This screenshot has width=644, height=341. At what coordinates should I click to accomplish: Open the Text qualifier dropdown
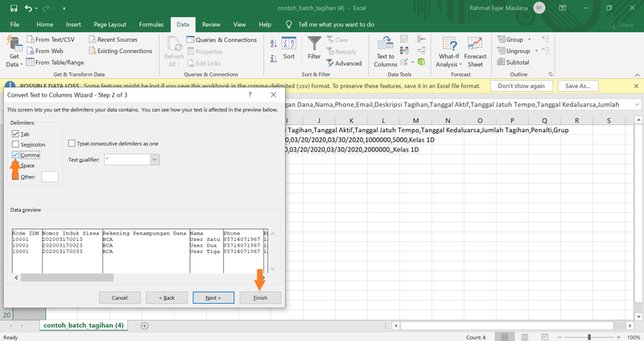tap(155, 160)
